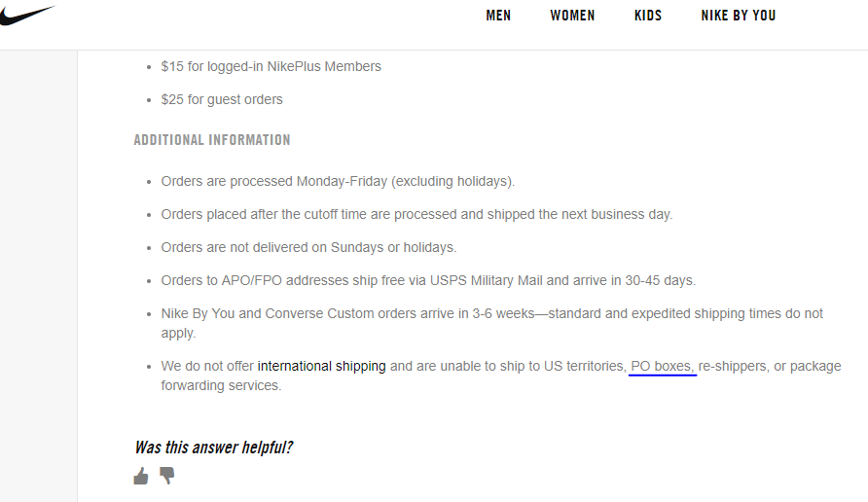Click the cutoff time bullet text
The height and width of the screenshot is (502, 868).
[x=416, y=214]
